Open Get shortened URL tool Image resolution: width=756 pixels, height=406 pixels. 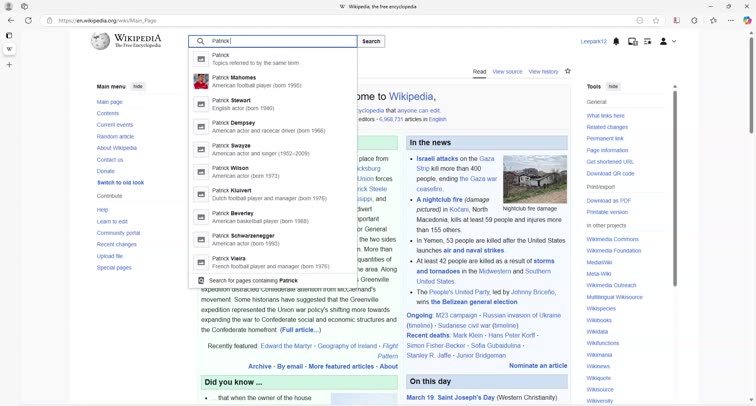[610, 162]
